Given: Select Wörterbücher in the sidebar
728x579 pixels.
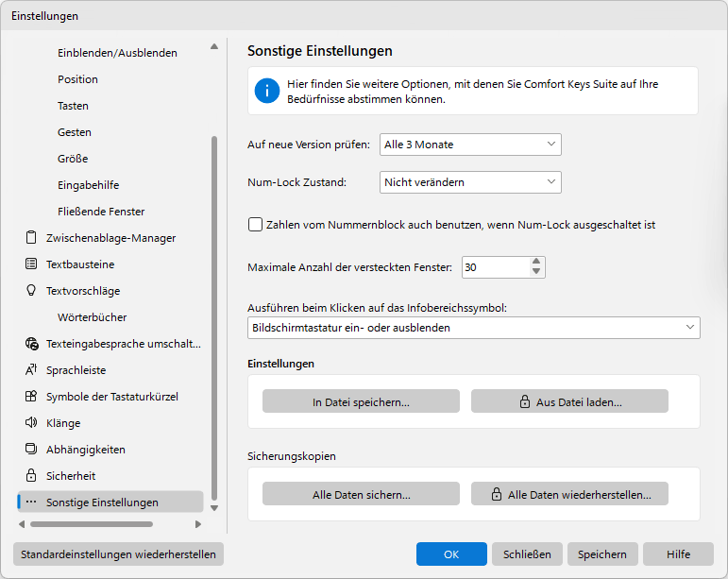Looking at the screenshot, I should pyautogui.click(x=92, y=317).
